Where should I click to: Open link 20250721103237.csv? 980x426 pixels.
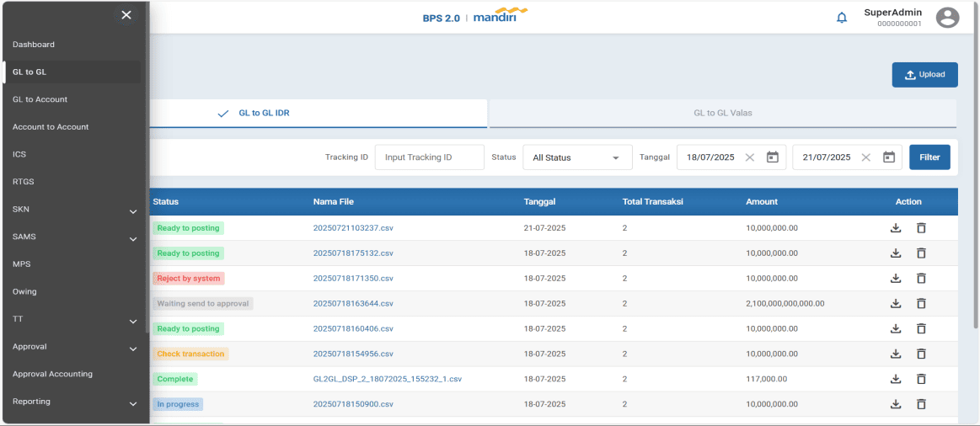tap(353, 228)
